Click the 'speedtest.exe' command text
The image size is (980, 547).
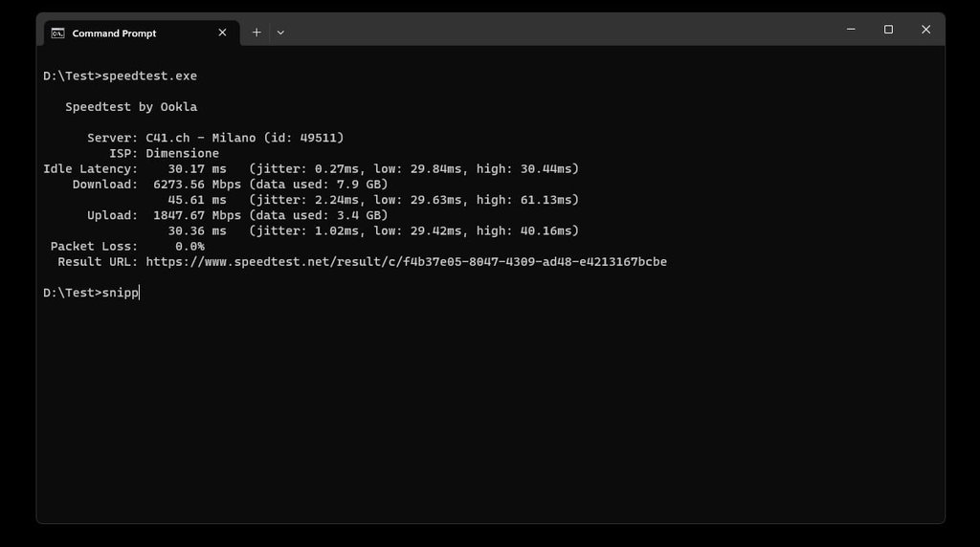149,76
